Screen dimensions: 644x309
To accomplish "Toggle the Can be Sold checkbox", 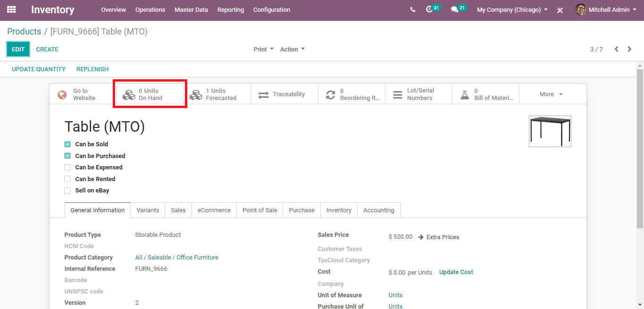I will point(67,144).
